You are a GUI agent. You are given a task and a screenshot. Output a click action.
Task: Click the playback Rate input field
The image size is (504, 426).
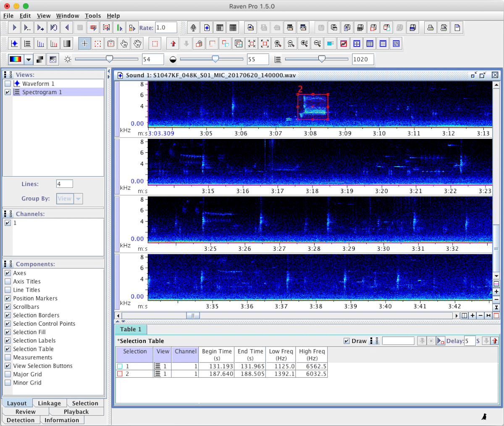[x=166, y=28]
